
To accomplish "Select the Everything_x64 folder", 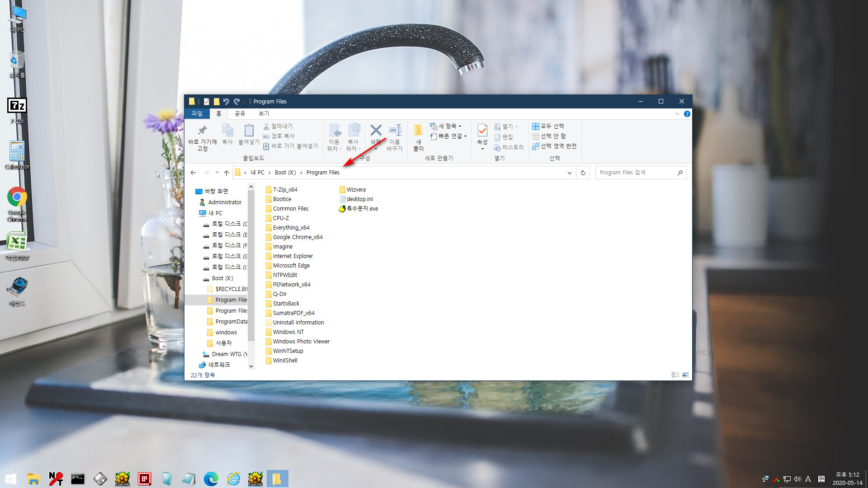I will [x=288, y=228].
